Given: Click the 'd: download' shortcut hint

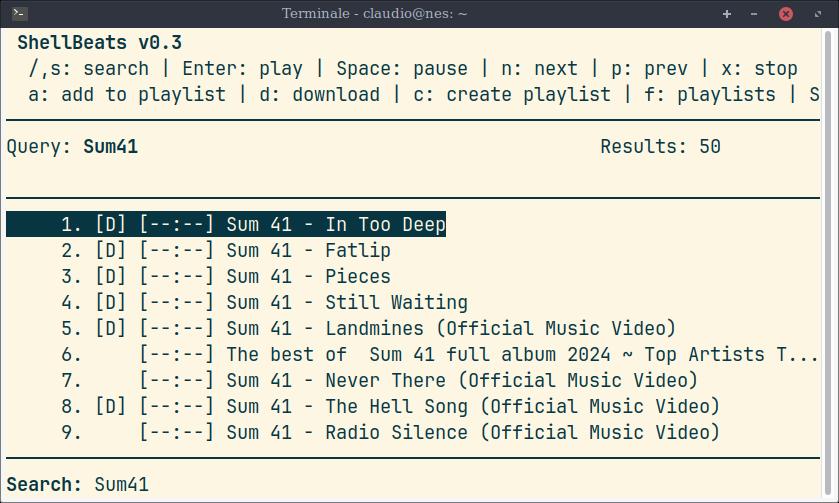Looking at the screenshot, I should tap(319, 95).
